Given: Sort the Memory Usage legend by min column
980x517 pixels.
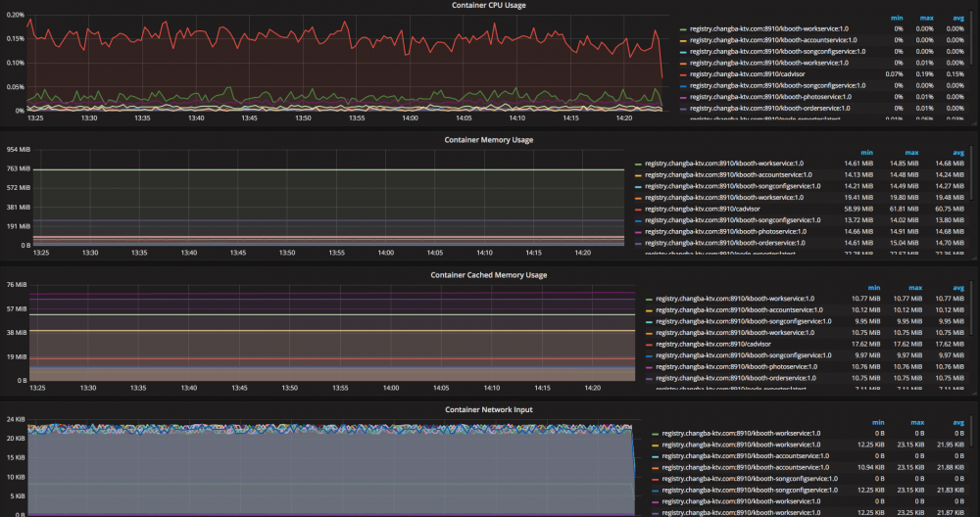Looking at the screenshot, I should (x=866, y=152).
